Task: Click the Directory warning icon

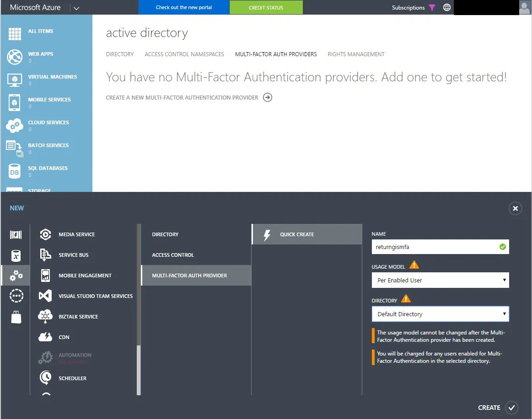Action: (406, 299)
